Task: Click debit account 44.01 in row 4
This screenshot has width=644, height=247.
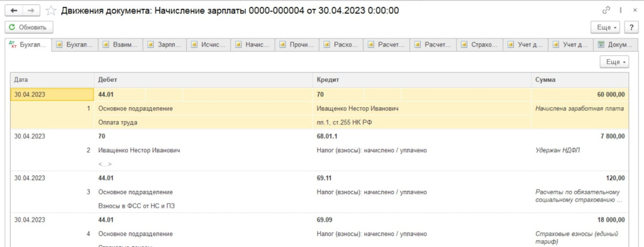Action: [106, 220]
